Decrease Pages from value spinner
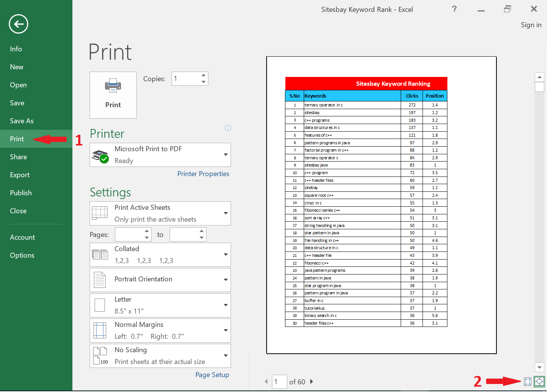Screen dimensions: 547x392 [x=147, y=238]
